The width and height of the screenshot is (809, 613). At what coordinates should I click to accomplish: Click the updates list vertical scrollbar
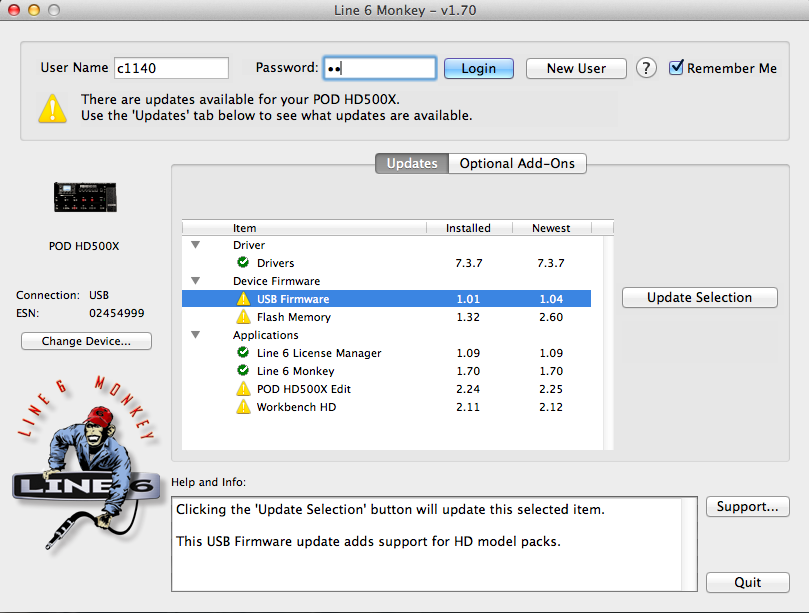click(x=608, y=343)
